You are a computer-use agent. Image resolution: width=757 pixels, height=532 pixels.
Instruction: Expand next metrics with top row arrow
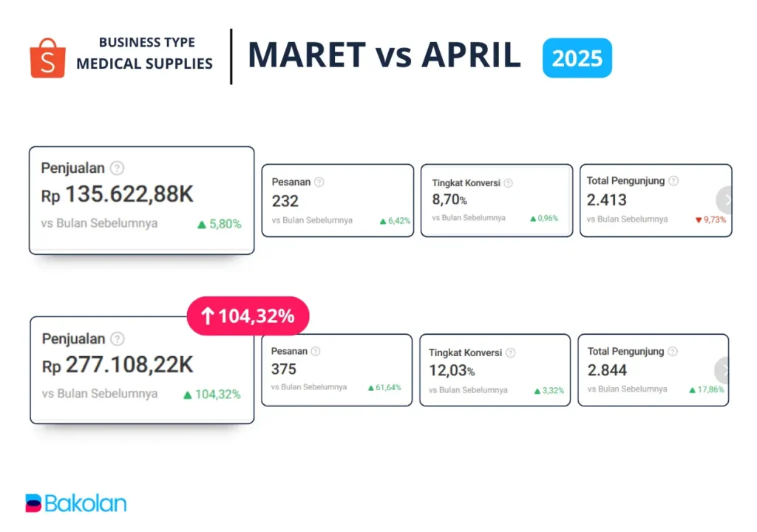725,199
